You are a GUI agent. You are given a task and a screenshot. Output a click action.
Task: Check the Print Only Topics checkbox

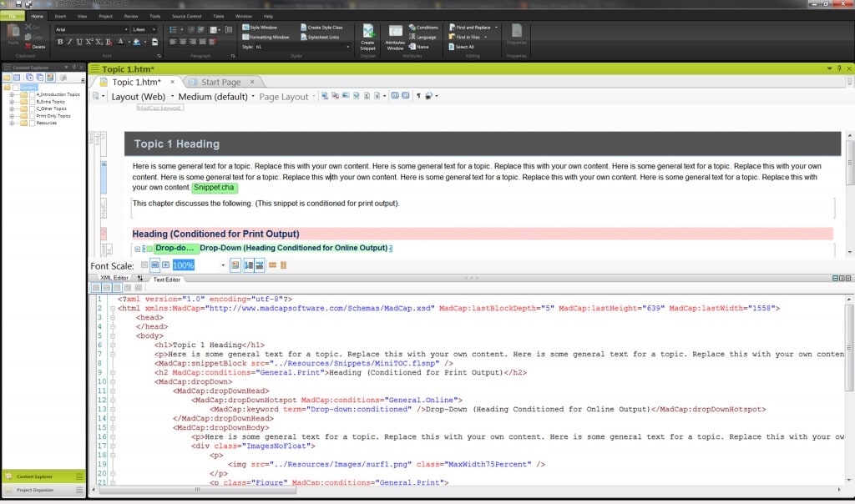click(33, 116)
